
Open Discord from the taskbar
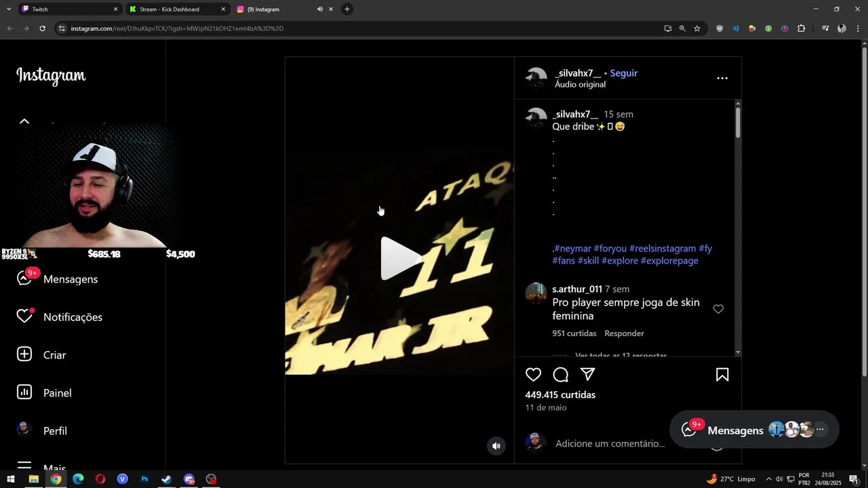click(x=189, y=479)
